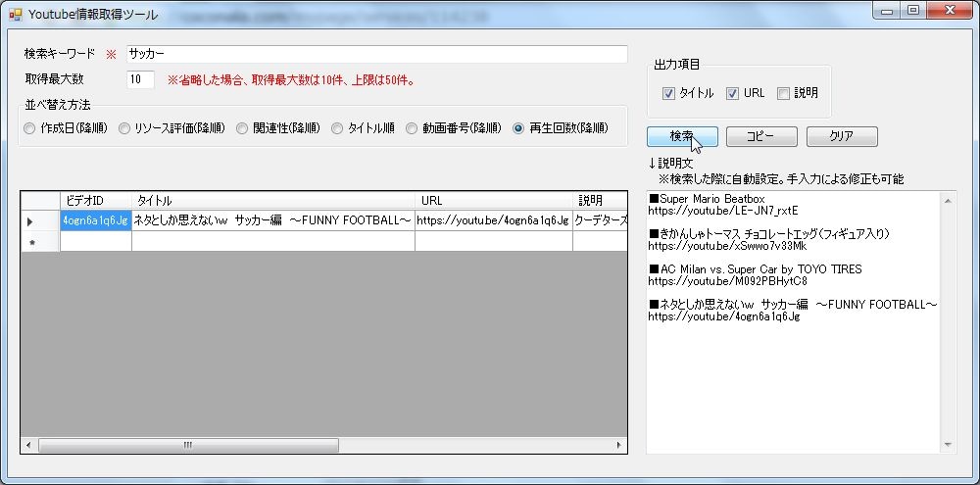Choose 関連性(降順) radio button
Screen dimensions: 980x485
[278, 128]
